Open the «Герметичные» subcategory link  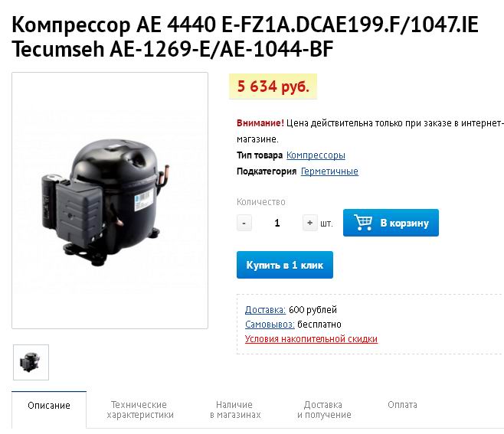click(x=329, y=171)
